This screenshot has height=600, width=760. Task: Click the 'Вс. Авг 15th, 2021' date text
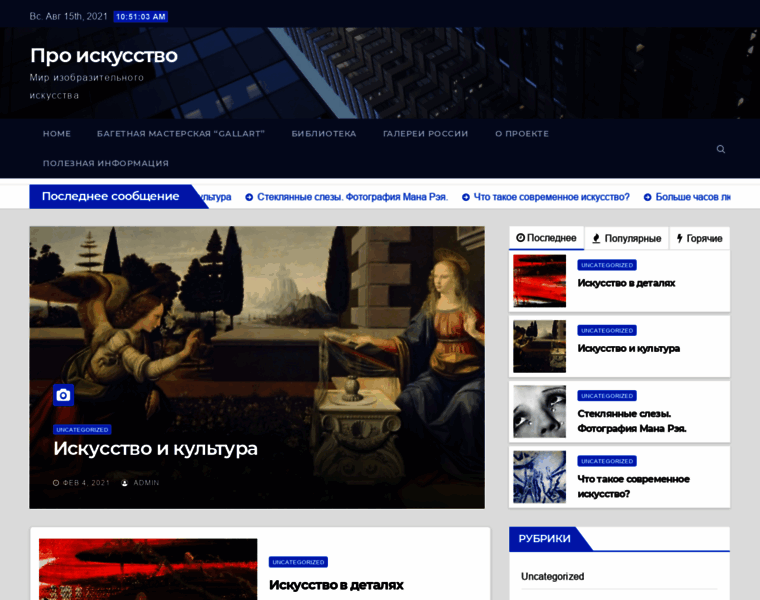pos(68,16)
